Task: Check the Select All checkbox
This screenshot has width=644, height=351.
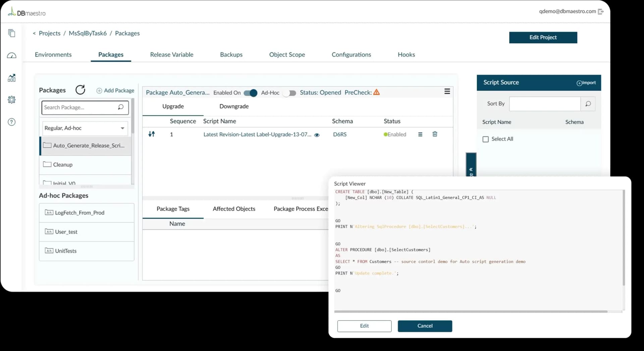Action: (x=486, y=139)
